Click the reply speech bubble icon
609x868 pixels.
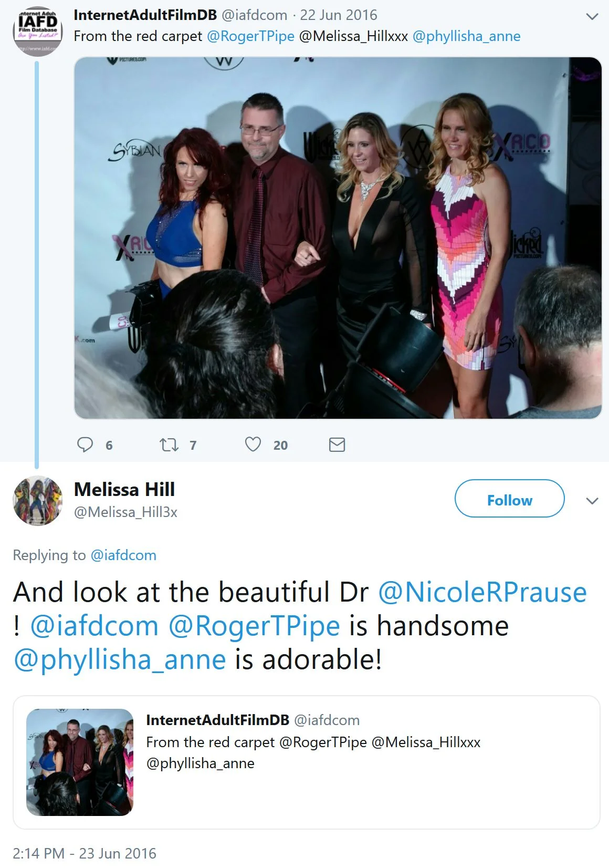pos(85,445)
